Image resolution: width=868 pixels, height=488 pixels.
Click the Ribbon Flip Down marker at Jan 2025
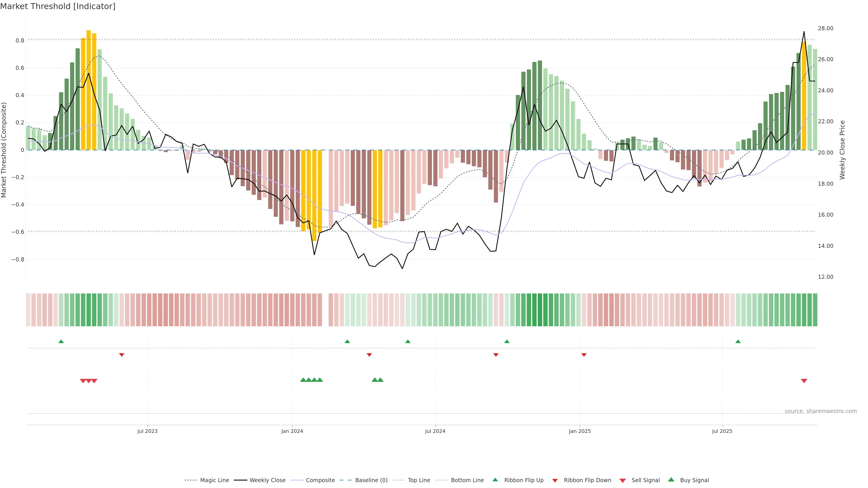[x=584, y=355]
